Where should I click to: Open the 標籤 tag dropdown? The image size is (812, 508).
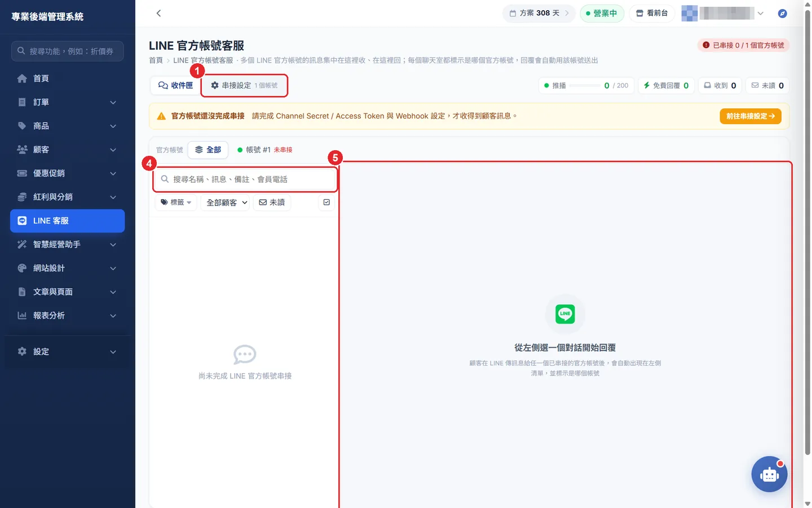click(176, 202)
